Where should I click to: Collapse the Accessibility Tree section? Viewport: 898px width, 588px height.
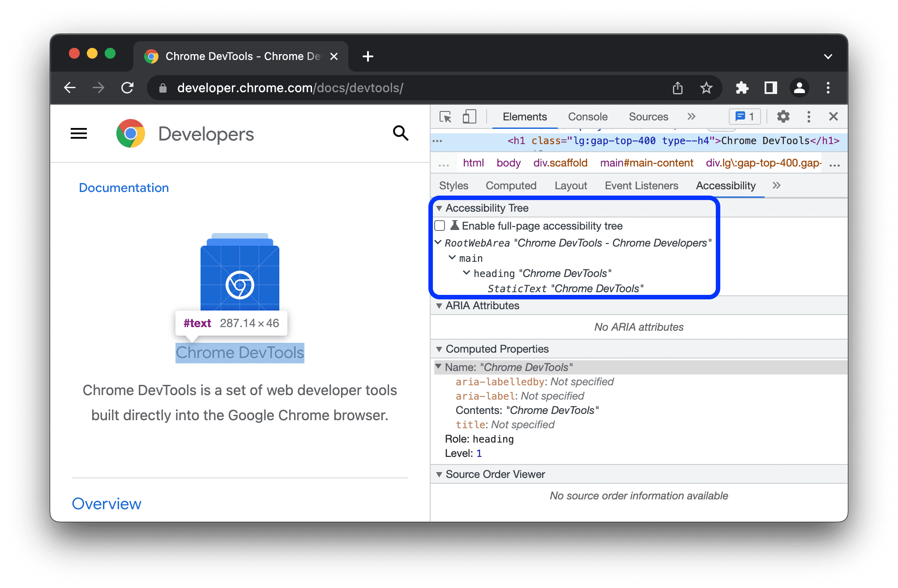pyautogui.click(x=440, y=209)
